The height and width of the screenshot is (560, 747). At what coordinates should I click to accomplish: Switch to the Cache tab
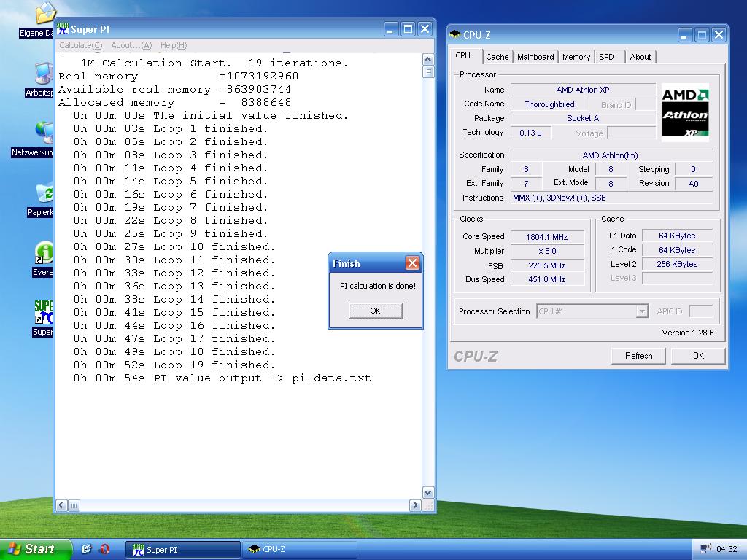(x=497, y=57)
